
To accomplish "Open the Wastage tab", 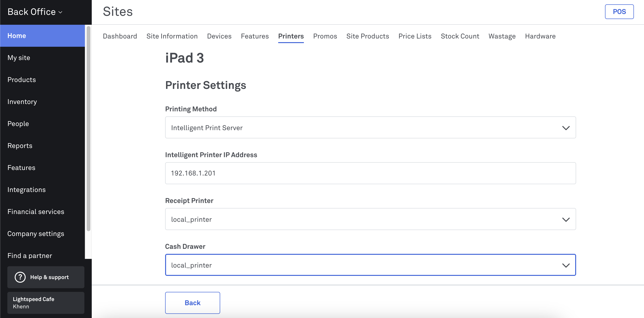I will point(502,36).
